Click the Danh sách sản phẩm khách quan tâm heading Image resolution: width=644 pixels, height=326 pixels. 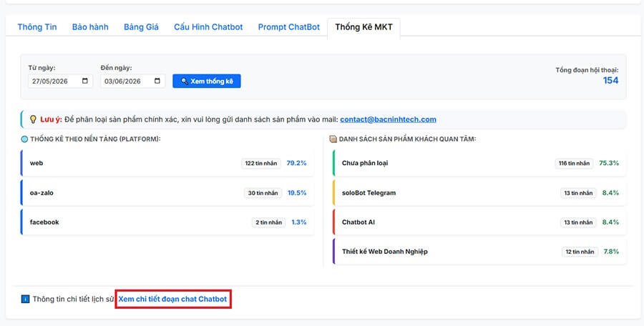coord(407,139)
